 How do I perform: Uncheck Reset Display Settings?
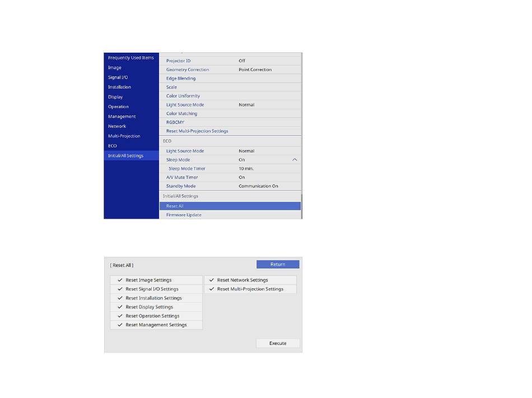pyautogui.click(x=156, y=307)
